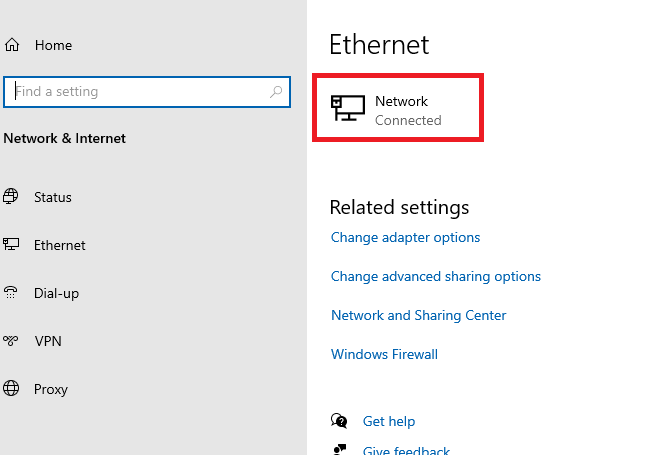661x455 pixels.
Task: Click the Proxy globe icon
Action: coord(11,388)
